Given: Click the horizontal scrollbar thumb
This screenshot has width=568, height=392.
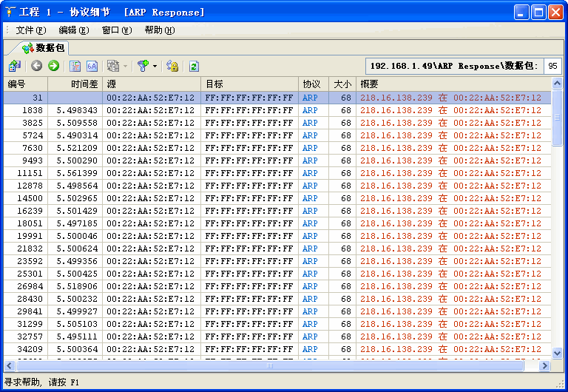Looking at the screenshot, I should (269, 365).
